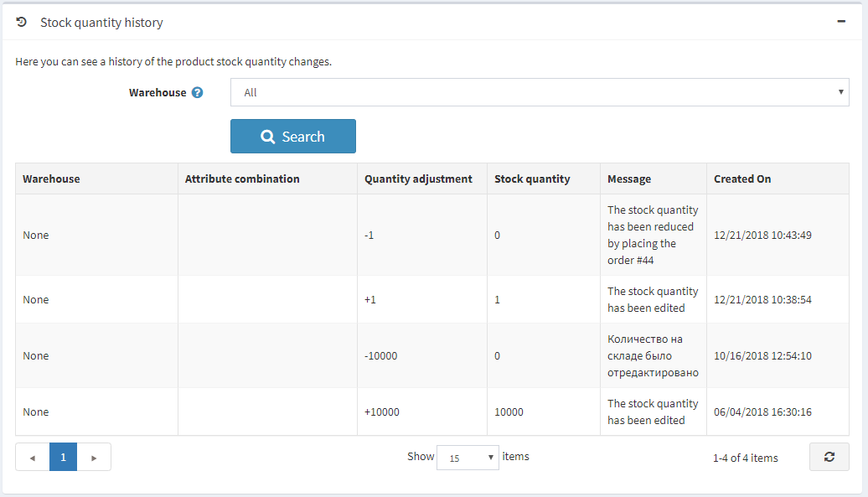Select the row with order #44 message
Viewport: 868px width, 497px height.
tap(335, 235)
